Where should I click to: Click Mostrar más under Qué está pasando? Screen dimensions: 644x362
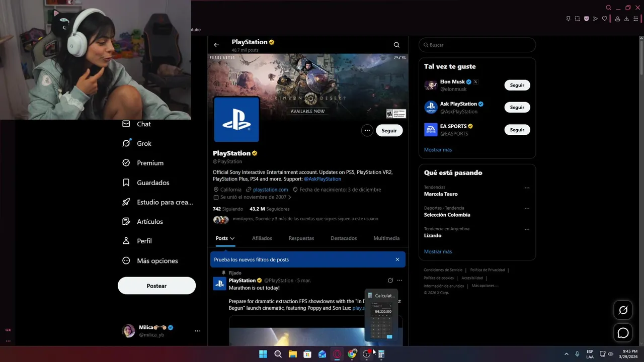point(438,251)
